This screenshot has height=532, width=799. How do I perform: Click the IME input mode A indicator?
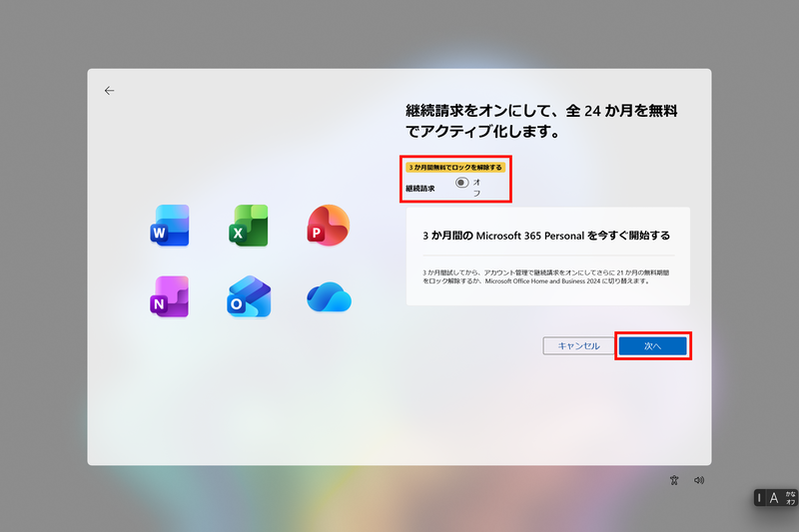pos(774,498)
